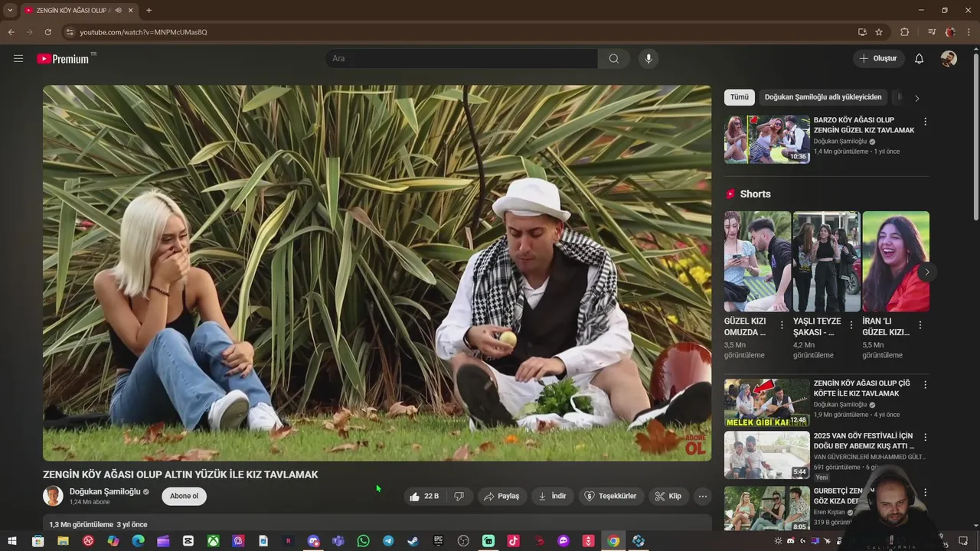980x551 pixels.
Task: Open tab search dropdown arrow
Action: point(10,10)
